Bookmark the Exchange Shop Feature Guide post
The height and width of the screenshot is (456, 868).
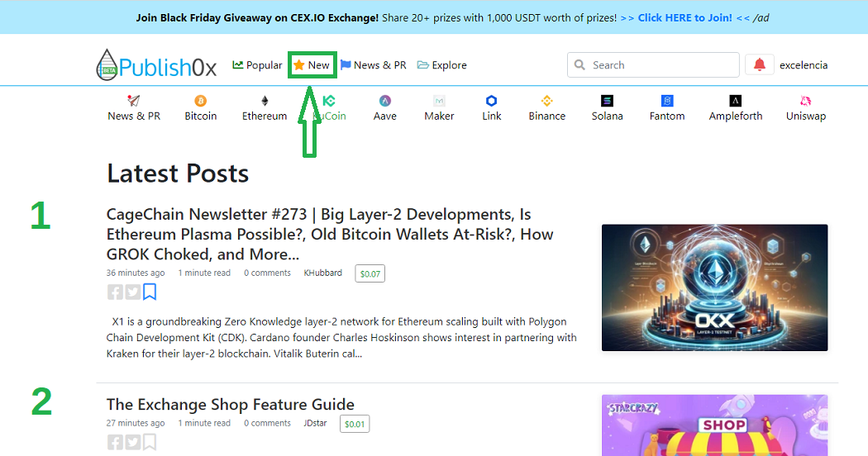(150, 442)
